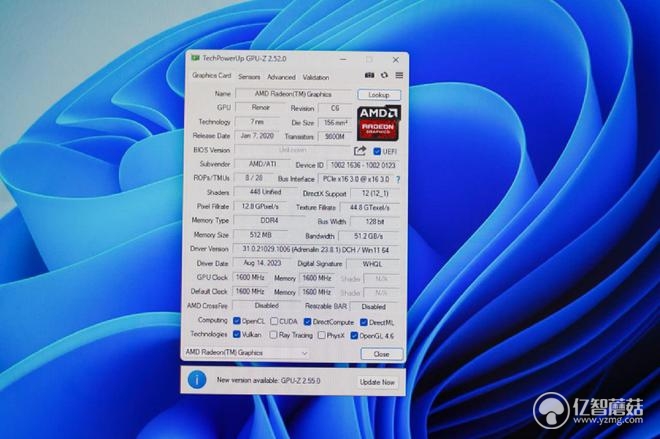Minimize the GPU-Z window
The width and height of the screenshot is (660, 439).
point(343,59)
